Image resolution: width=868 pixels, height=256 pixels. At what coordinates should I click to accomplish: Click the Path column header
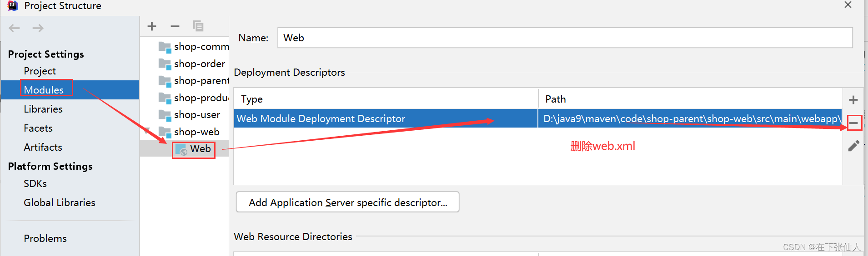[690, 99]
